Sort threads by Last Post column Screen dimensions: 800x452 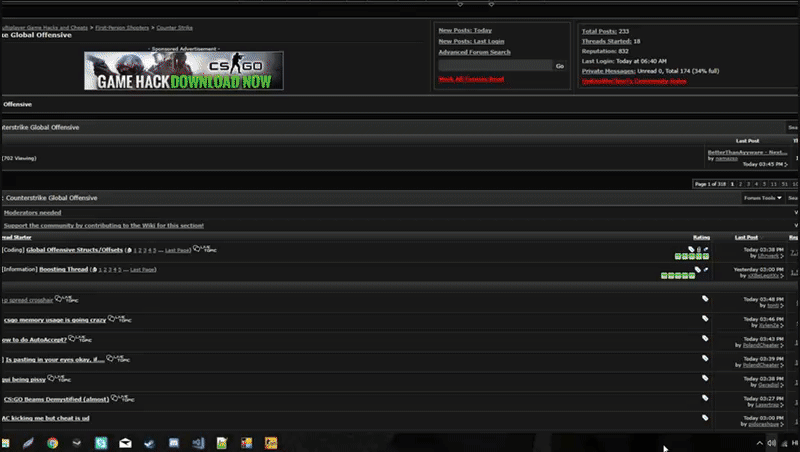(746, 237)
